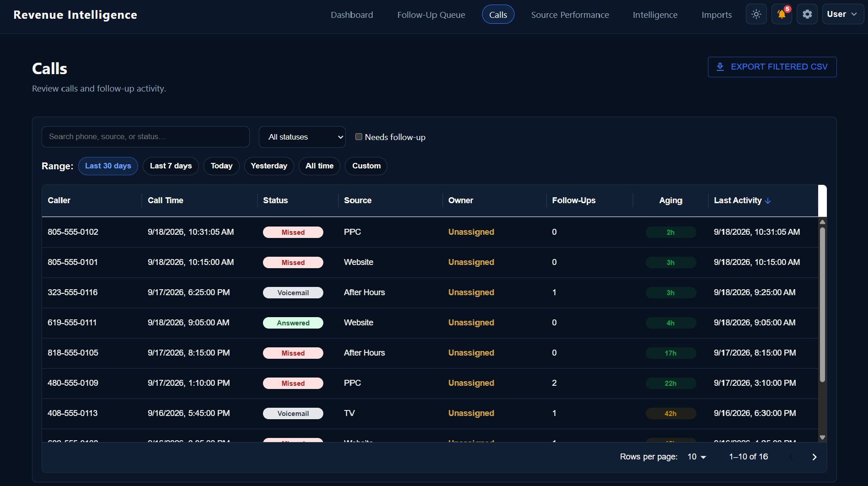Click the table scroll-up arrow
Screen dimensions: 868x486
(822, 222)
